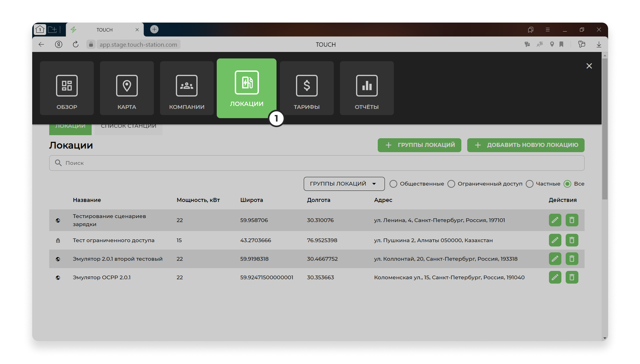The width and height of the screenshot is (640, 364).
Task: Delete location Тестирование сценариев зарядки
Action: (572, 220)
